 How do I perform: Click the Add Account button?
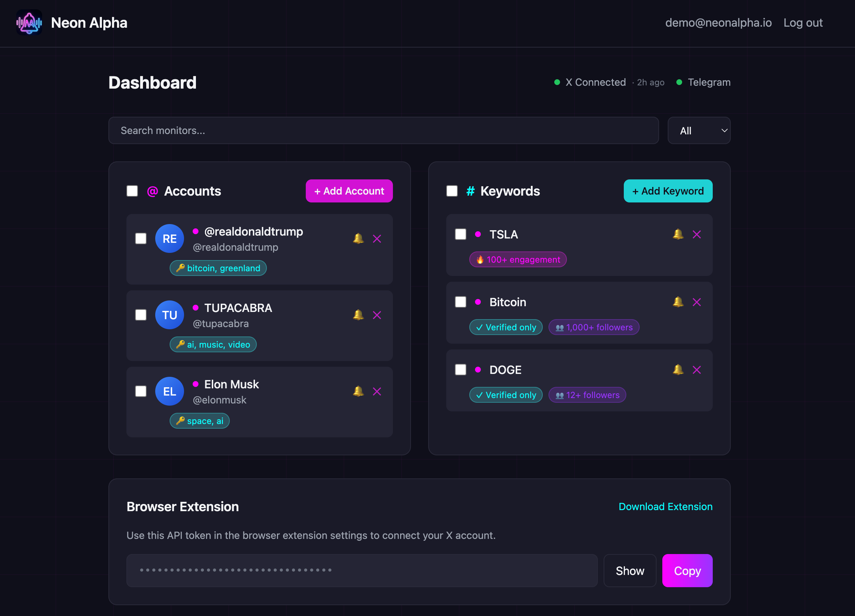pos(349,191)
